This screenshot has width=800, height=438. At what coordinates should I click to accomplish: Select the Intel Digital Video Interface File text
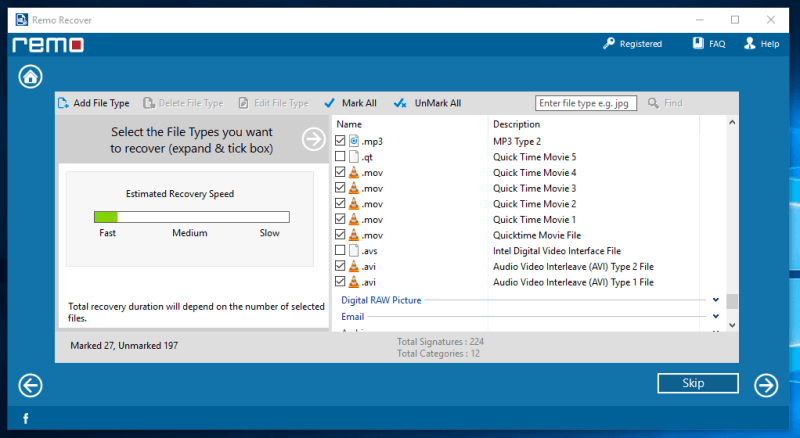557,251
